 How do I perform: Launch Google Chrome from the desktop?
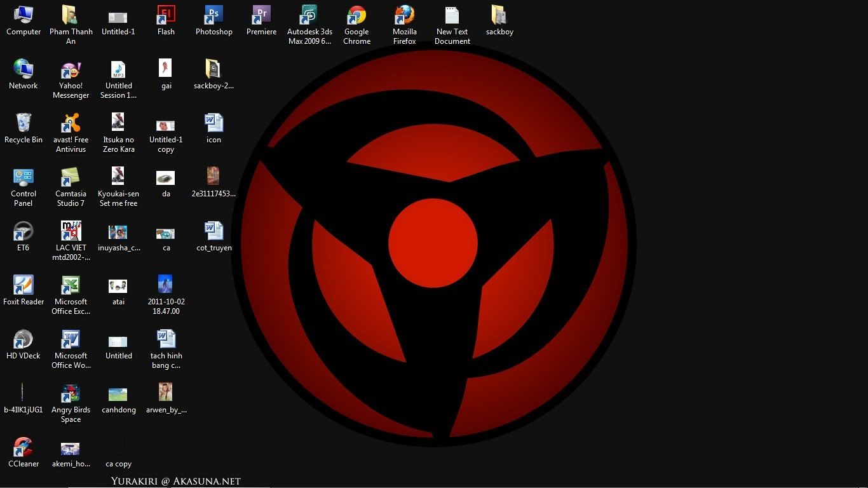[x=356, y=25]
